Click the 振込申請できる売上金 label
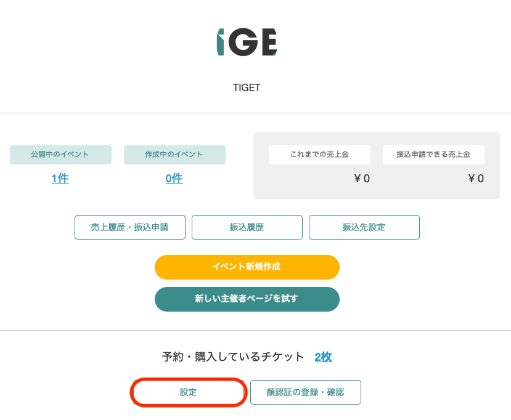The image size is (511, 420). pos(433,155)
